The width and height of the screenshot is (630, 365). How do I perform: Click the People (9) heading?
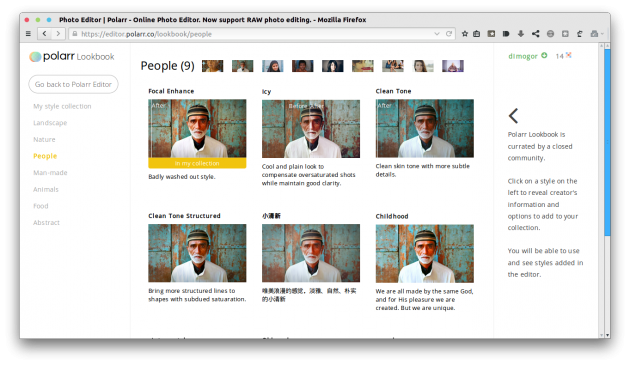(x=168, y=66)
